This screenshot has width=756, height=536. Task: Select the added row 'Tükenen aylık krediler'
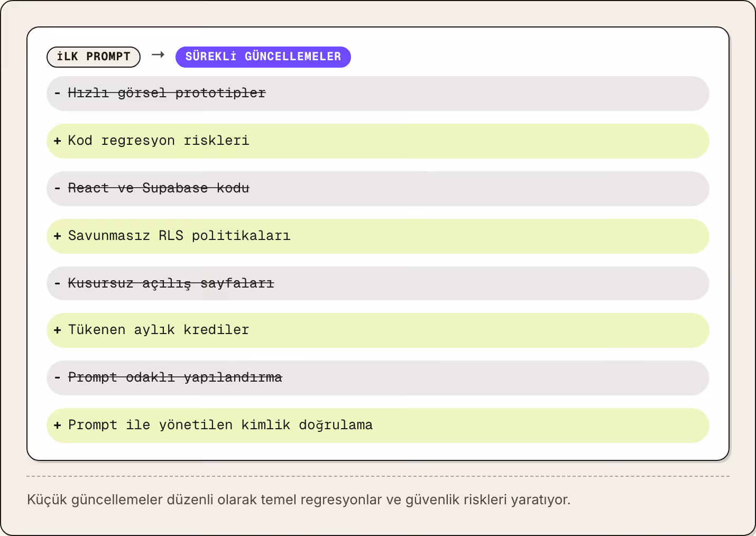pos(378,330)
